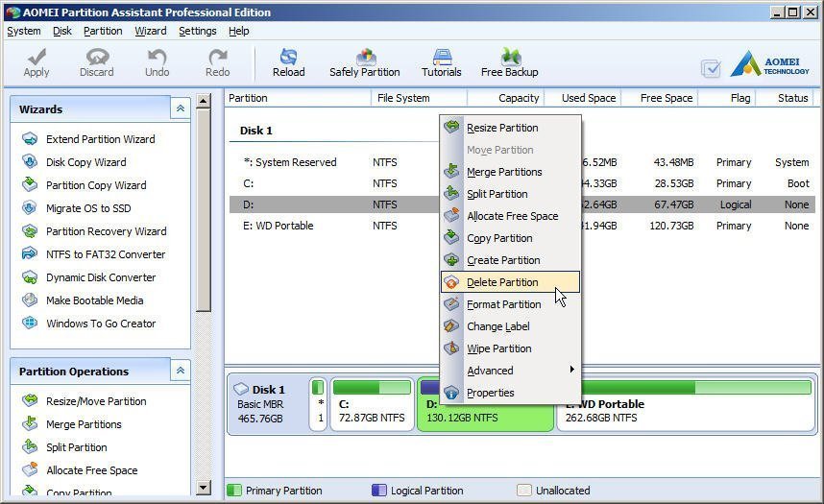Click the Partition Copy Wizard icon
Image resolution: width=824 pixels, height=504 pixels.
click(x=30, y=184)
